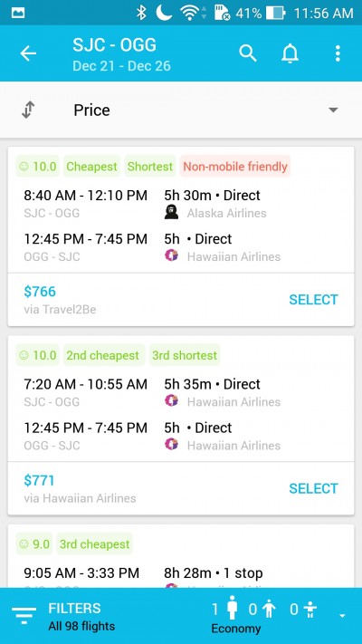Open the 3rd cheapest flight card
Viewport: 362px width, 644px height.
click(x=181, y=556)
